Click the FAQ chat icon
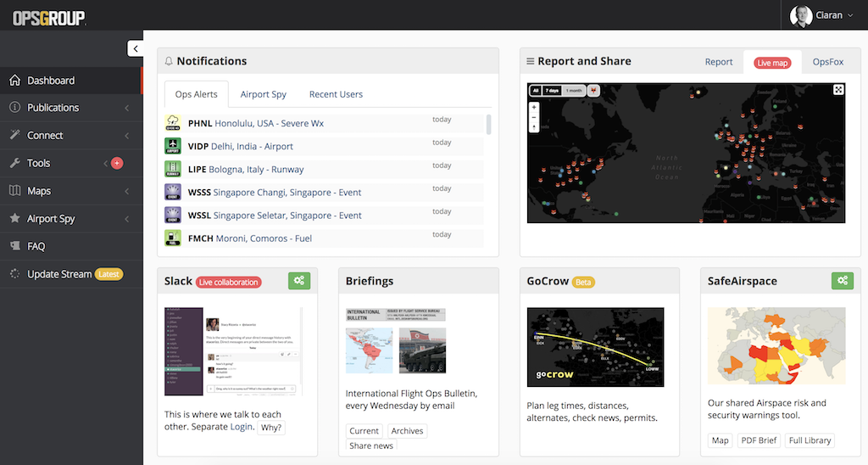The image size is (868, 465). (x=15, y=246)
